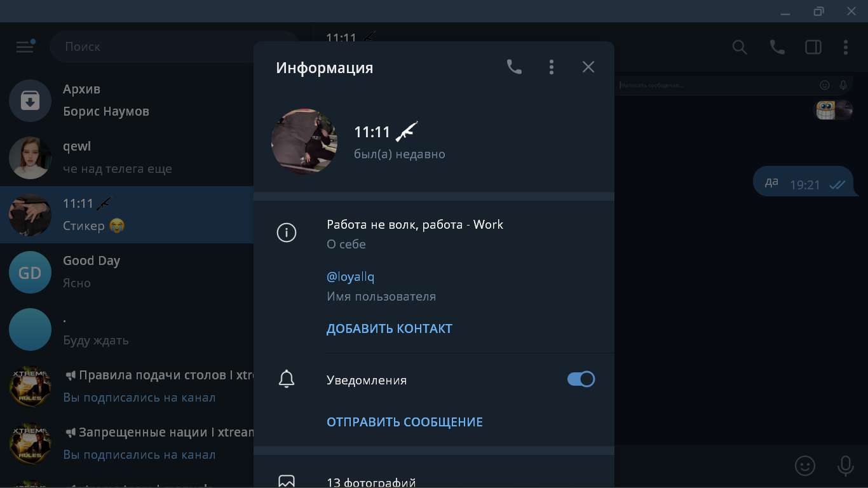The image size is (868, 488).
Task: Click the photos gallery icon
Action: [287, 482]
